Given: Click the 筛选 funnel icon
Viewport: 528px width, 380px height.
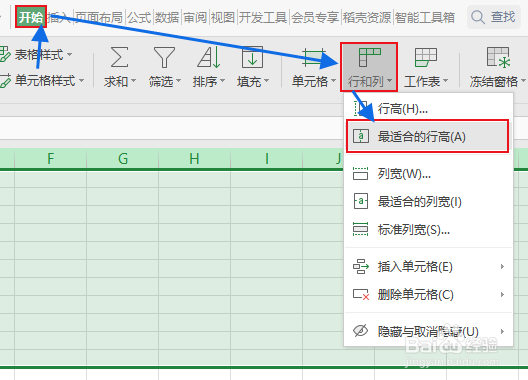Looking at the screenshot, I should pyautogui.click(x=164, y=57).
